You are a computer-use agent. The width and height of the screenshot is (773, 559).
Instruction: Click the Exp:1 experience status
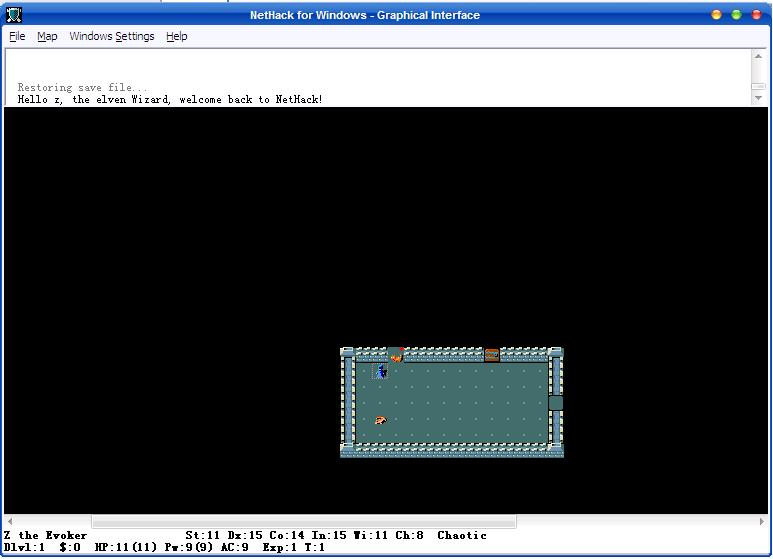(280, 547)
